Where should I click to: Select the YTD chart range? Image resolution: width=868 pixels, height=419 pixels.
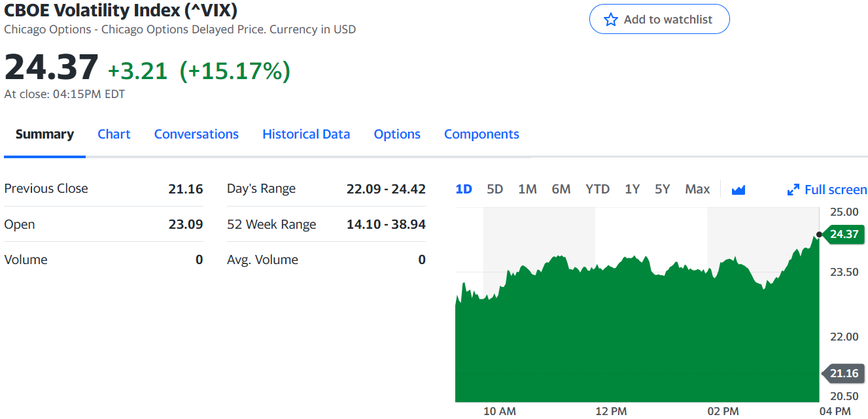tap(597, 189)
